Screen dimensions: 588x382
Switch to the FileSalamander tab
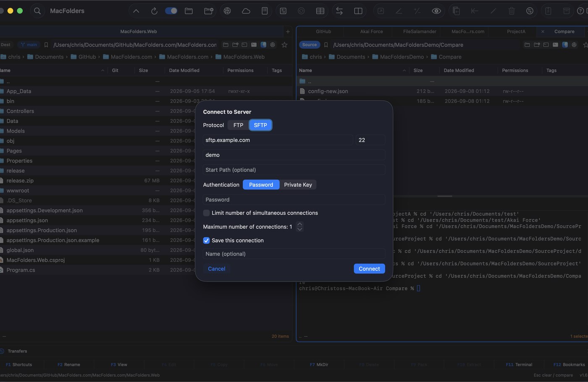pyautogui.click(x=420, y=32)
